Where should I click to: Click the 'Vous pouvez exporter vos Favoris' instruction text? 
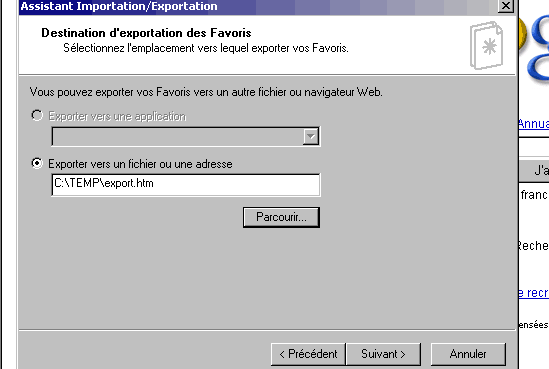coord(206,92)
